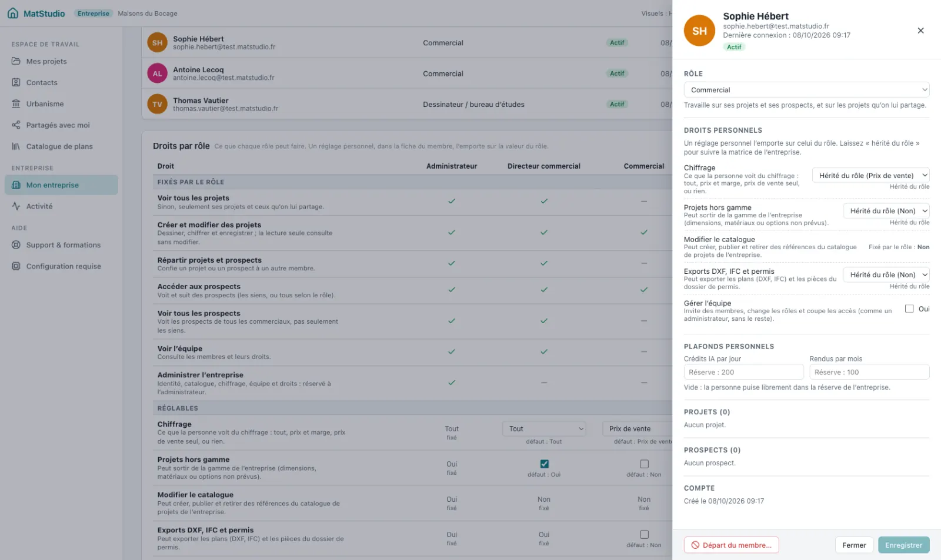Click Thomas Vautier's TV avatar
Image resolution: width=941 pixels, height=560 pixels.
[157, 105]
